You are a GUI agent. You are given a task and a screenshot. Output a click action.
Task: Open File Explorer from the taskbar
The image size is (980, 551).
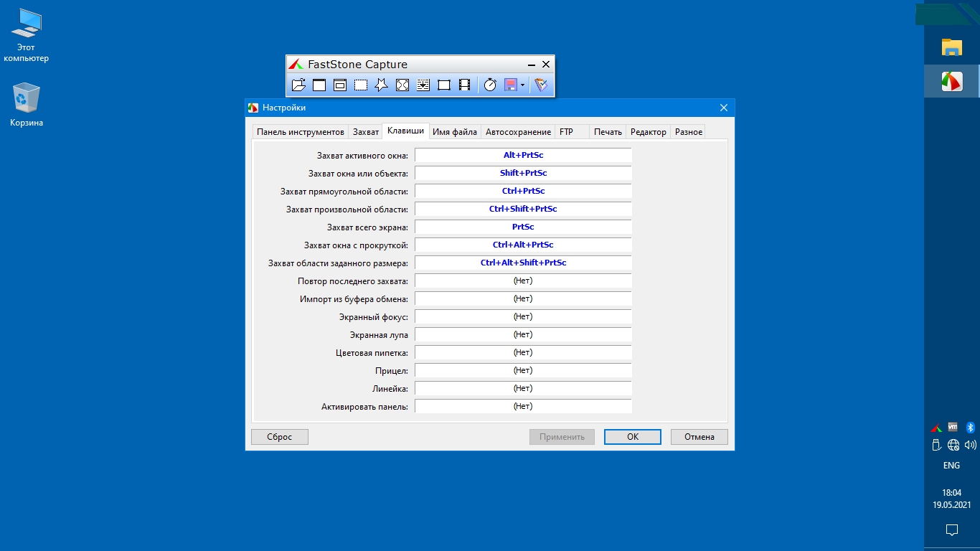(951, 48)
